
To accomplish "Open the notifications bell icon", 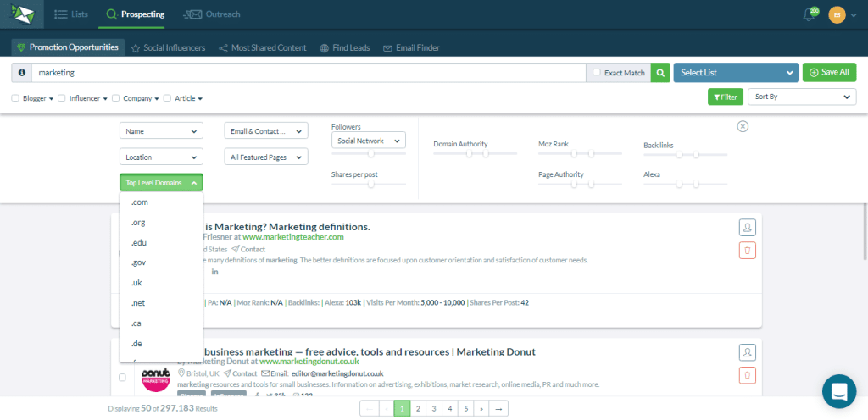I will pyautogui.click(x=810, y=15).
